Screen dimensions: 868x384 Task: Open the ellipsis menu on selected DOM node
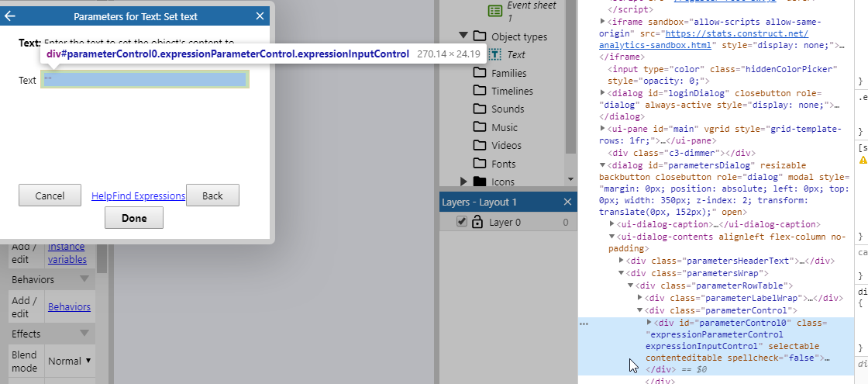(x=584, y=323)
